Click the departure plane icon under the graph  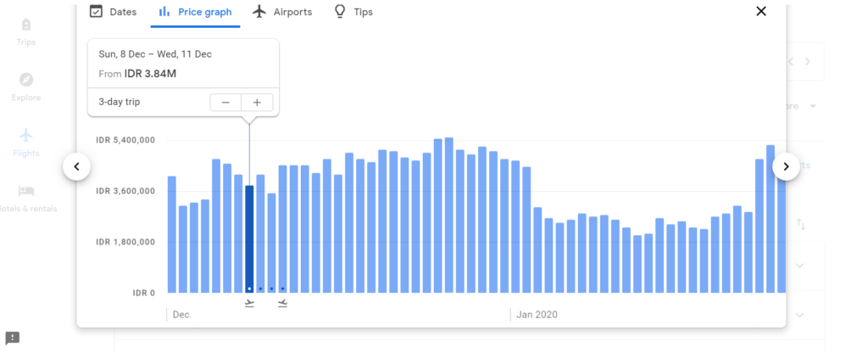point(249,303)
